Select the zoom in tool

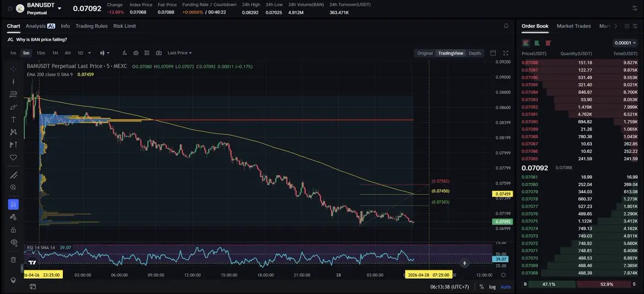(x=13, y=187)
